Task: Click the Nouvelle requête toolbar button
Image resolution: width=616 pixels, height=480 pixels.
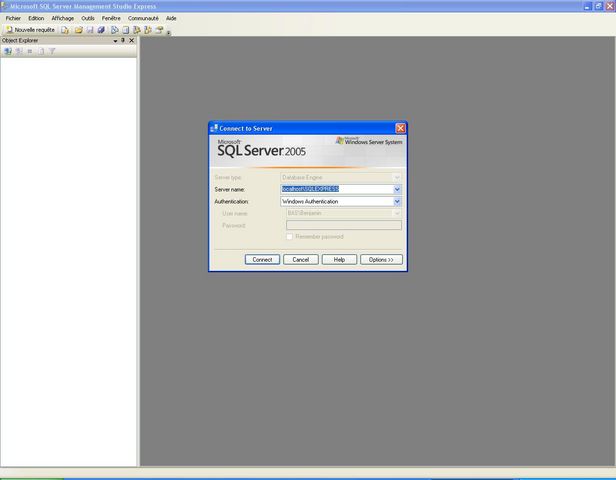Action: coord(31,30)
